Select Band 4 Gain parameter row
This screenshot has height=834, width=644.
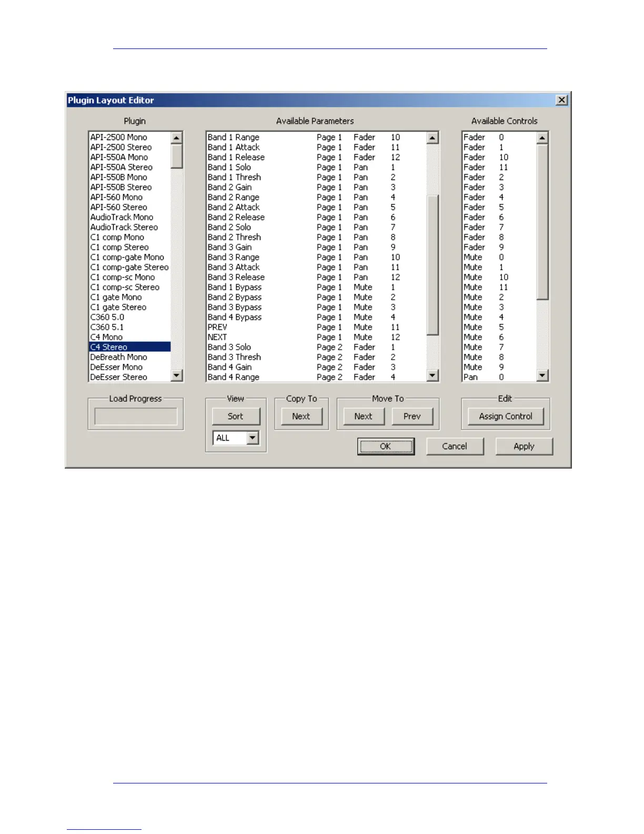[x=316, y=368]
